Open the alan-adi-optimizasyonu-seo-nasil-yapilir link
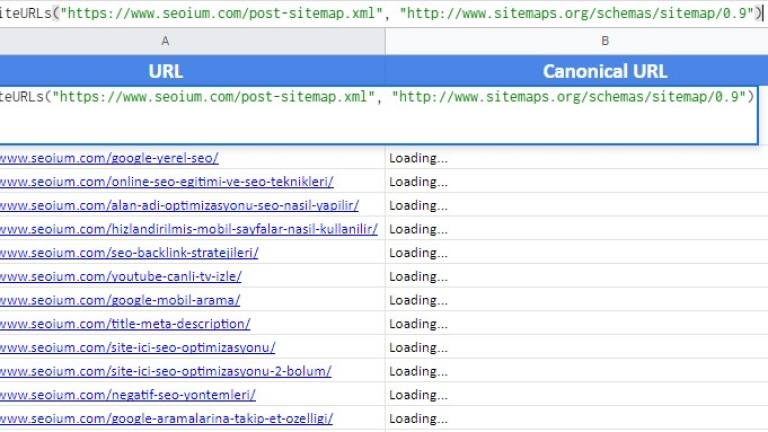This screenshot has width=768, height=432. coord(179,205)
